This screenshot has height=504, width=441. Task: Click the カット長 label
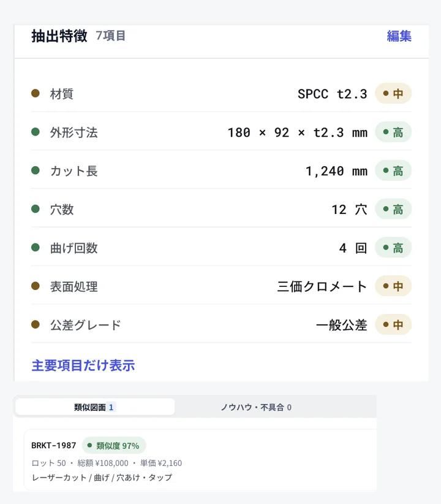(73, 171)
